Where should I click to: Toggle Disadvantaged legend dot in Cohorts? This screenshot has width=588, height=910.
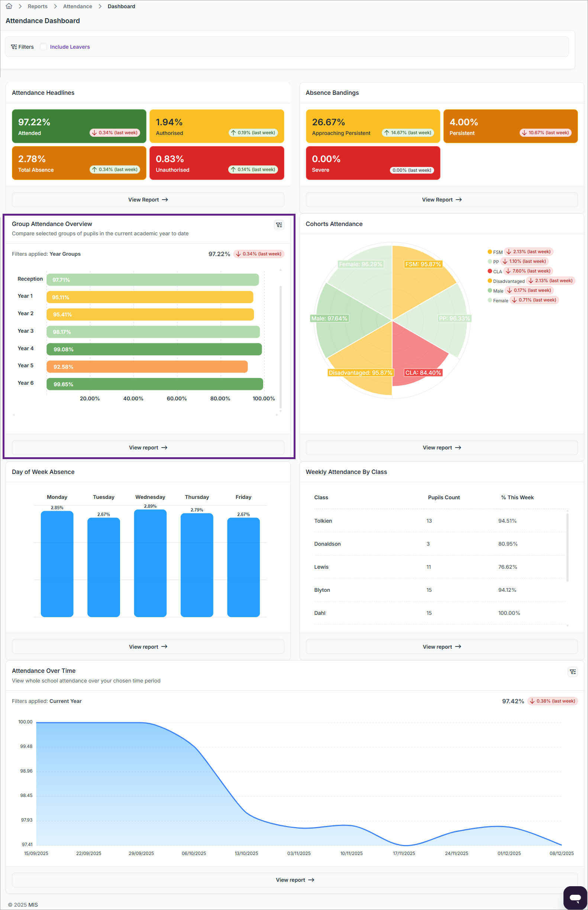[490, 281]
